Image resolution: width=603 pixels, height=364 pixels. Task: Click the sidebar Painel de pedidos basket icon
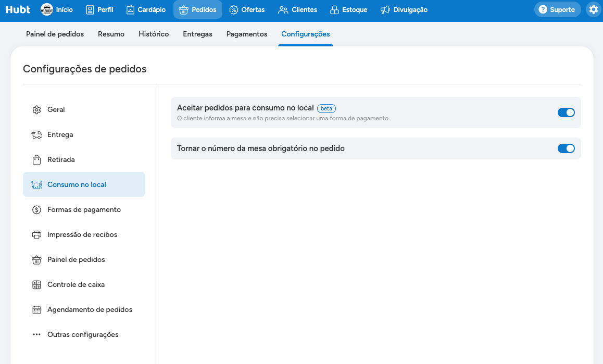[x=36, y=260]
